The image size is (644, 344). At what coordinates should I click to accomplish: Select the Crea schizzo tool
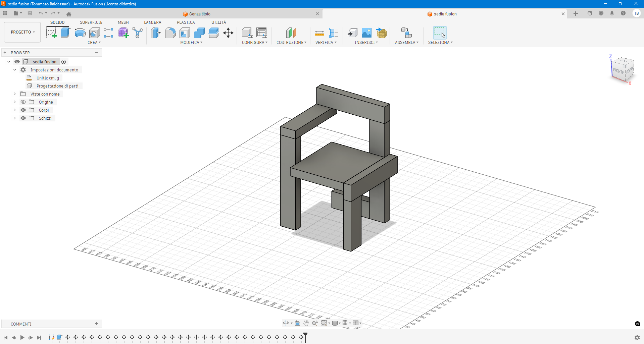51,33
